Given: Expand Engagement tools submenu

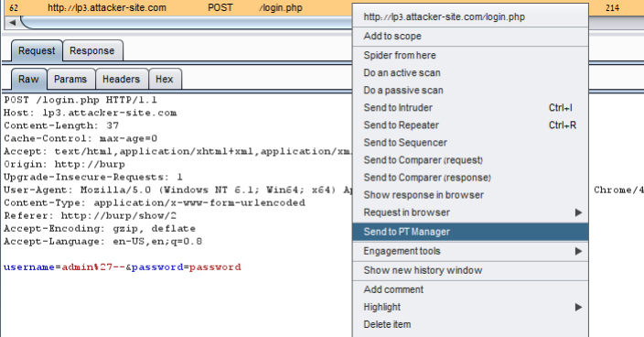Looking at the screenshot, I should [470, 251].
